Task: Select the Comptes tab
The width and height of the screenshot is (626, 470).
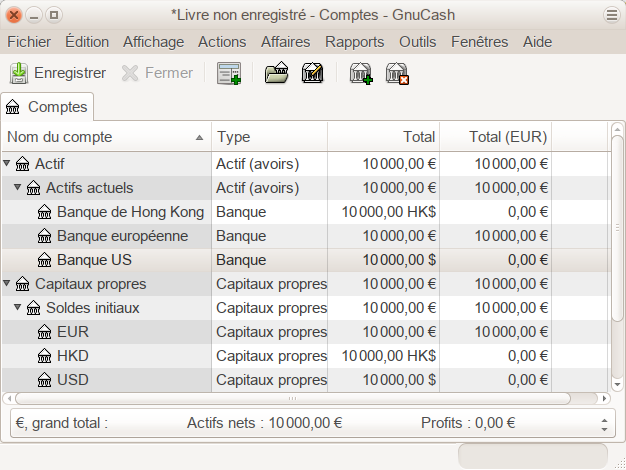Action: [x=47, y=107]
